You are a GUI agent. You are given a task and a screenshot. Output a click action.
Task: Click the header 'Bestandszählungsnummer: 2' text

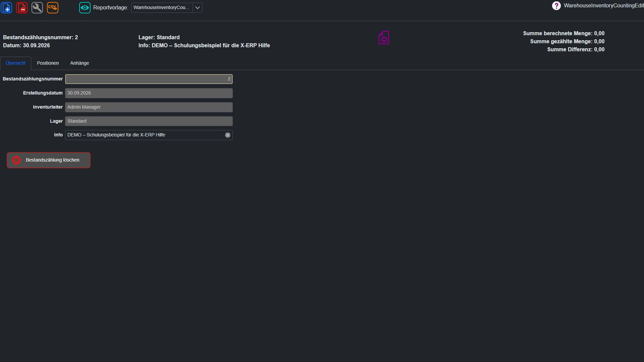tap(41, 38)
